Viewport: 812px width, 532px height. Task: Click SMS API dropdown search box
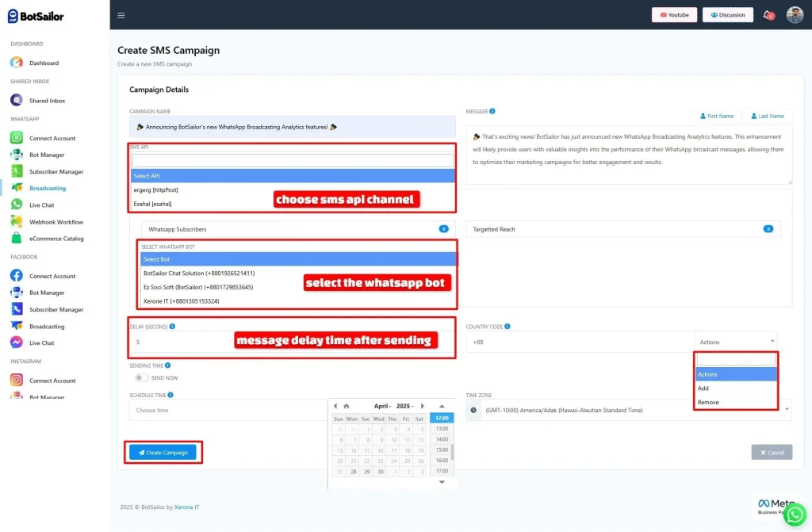pos(293,161)
